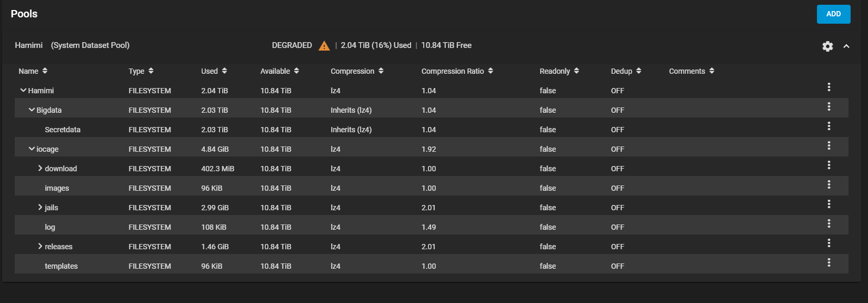Viewport: 868px width, 303px height.
Task: Open actions menu for download row
Action: [x=829, y=165]
